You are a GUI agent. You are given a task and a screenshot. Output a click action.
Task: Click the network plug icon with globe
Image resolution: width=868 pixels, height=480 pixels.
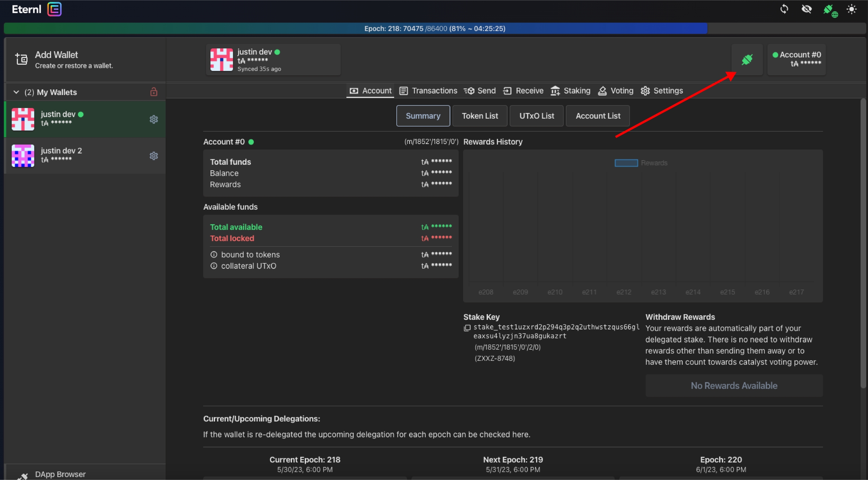click(830, 10)
